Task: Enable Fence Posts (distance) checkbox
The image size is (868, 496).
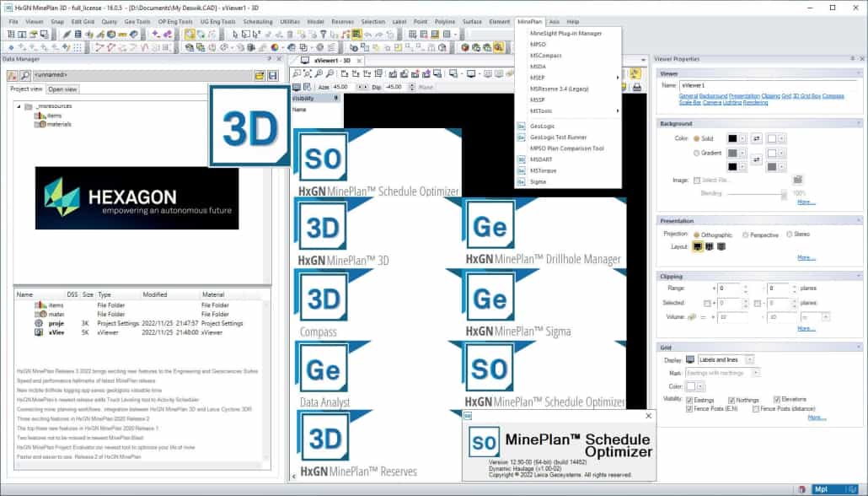Action: (x=755, y=409)
